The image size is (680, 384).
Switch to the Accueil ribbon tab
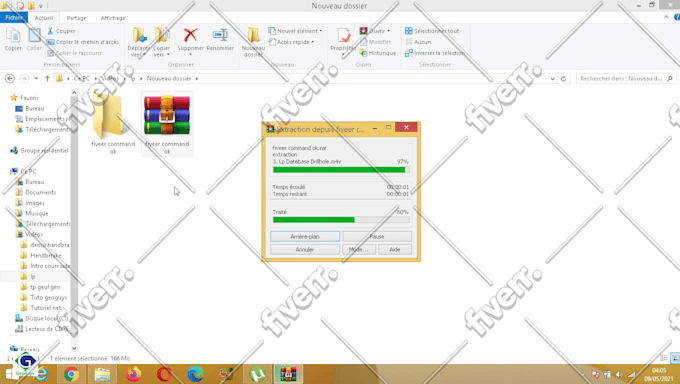(44, 18)
